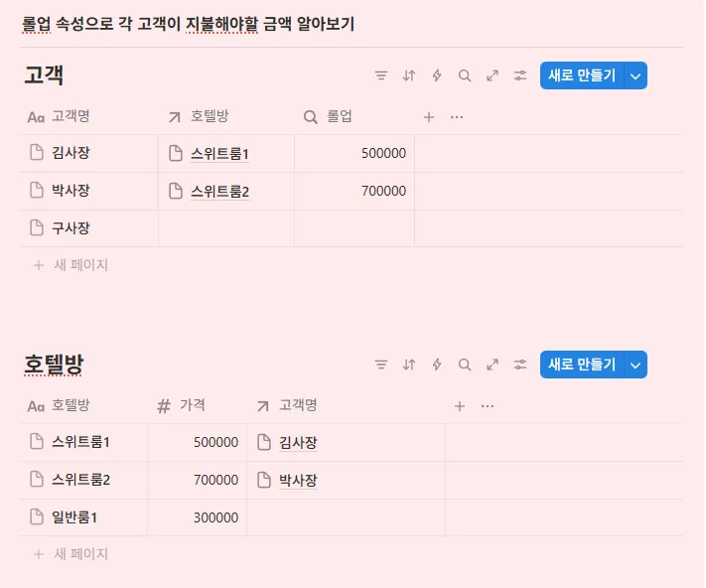Select rollup value 700000 for 박사장
The width and height of the screenshot is (706, 588).
click(383, 191)
